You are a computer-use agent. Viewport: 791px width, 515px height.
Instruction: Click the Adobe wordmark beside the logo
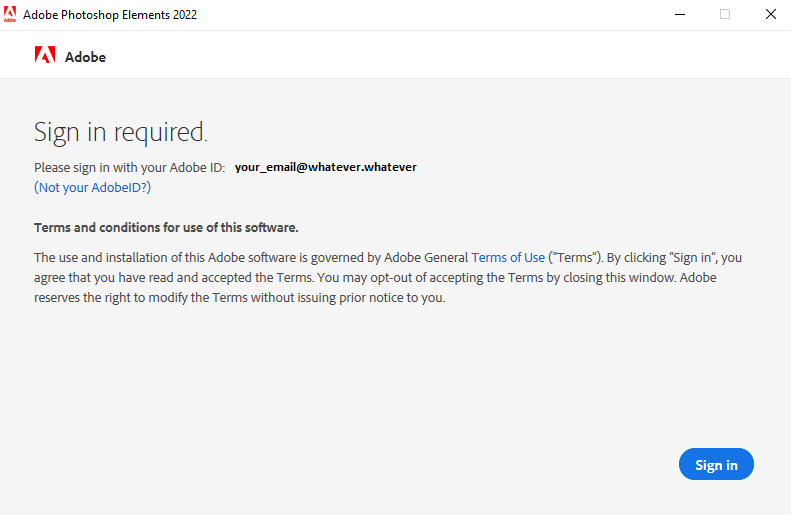[85, 57]
